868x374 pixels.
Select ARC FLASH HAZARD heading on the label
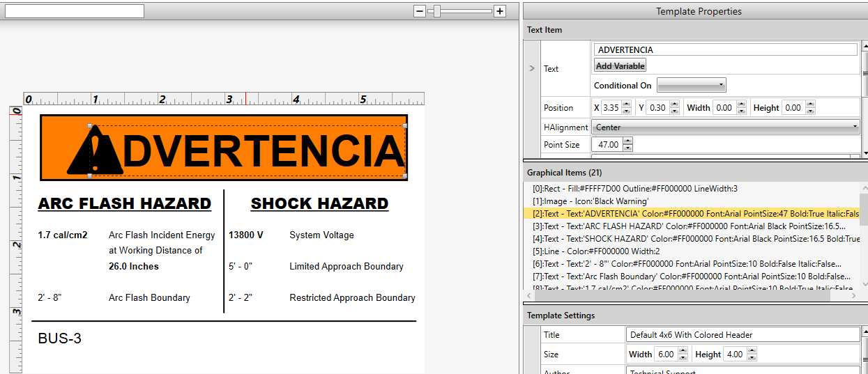click(x=124, y=203)
